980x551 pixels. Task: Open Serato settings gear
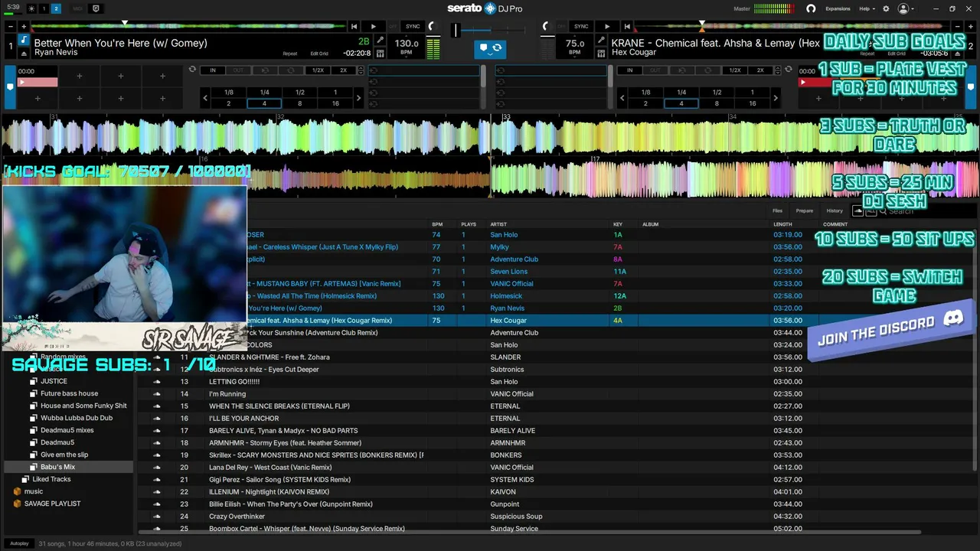[x=886, y=8]
